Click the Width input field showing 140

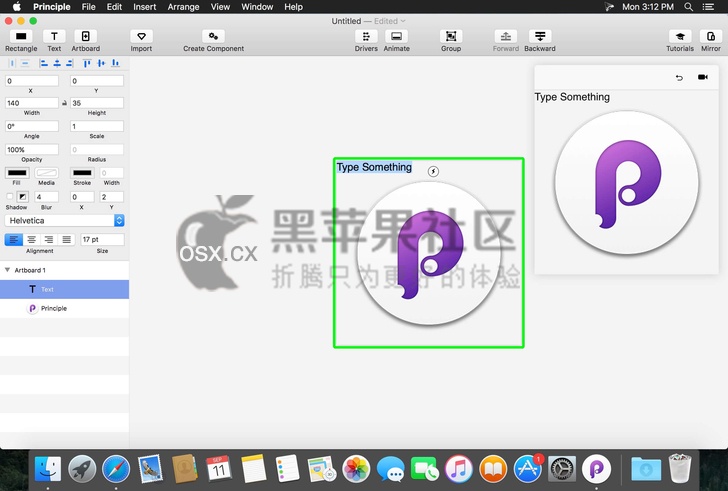click(32, 103)
